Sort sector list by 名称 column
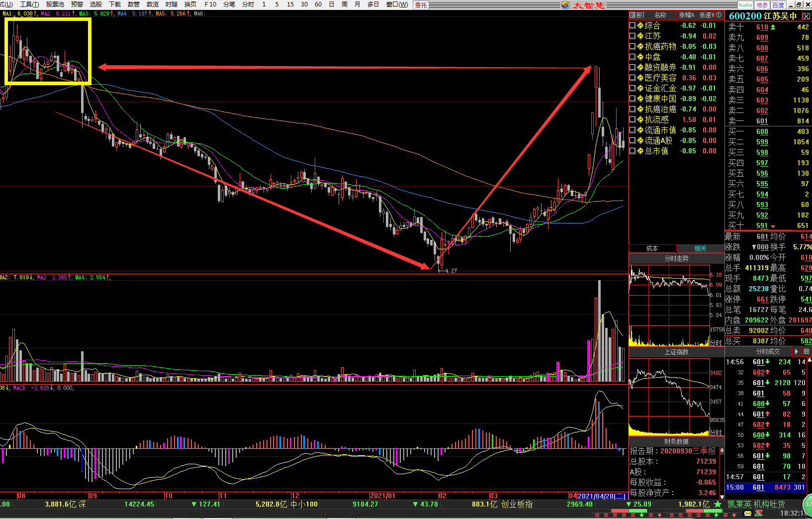The width and height of the screenshot is (812, 519). click(660, 15)
